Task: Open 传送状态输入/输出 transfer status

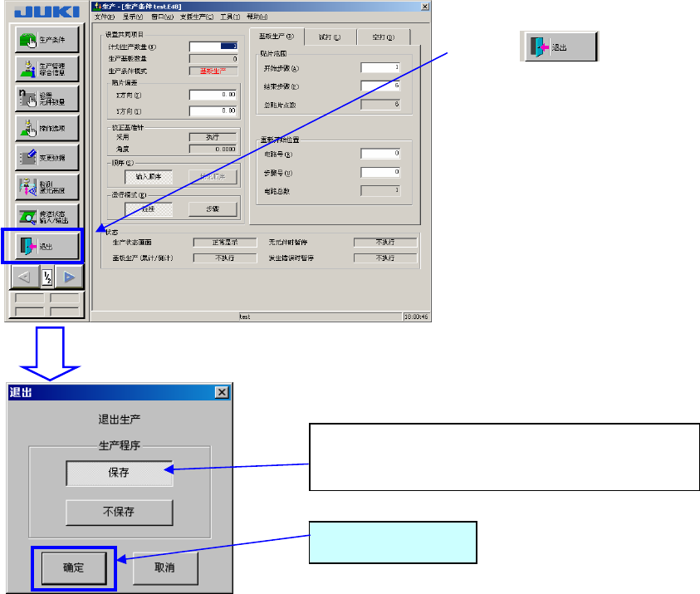Action: (x=47, y=217)
